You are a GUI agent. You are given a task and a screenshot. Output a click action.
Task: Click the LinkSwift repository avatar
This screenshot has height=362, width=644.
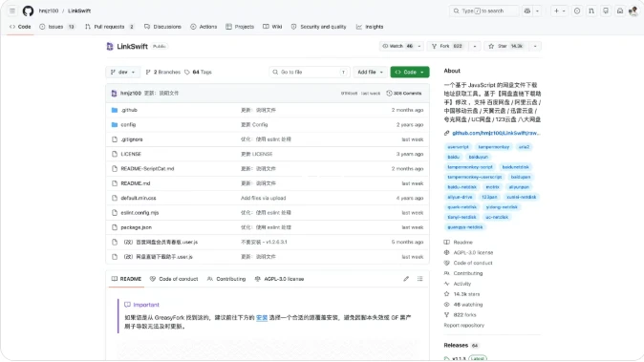(110, 47)
